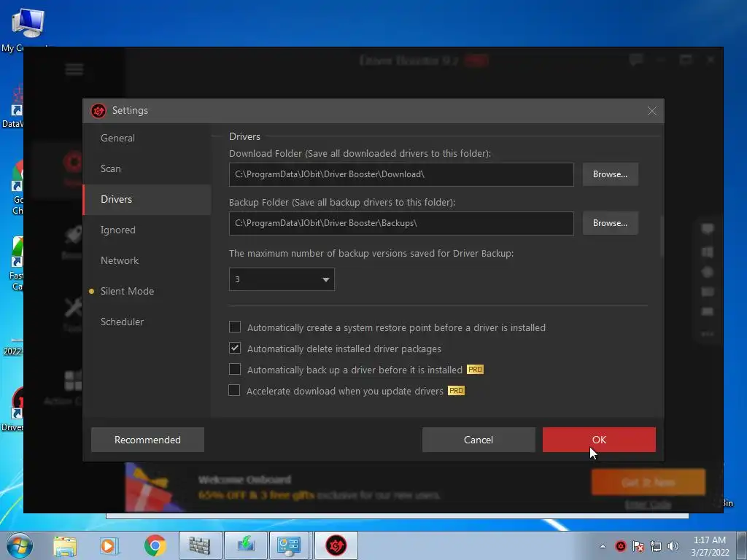Screen dimensions: 747x560
Task: Click the Driver Booster tray icon
Action: point(620,546)
